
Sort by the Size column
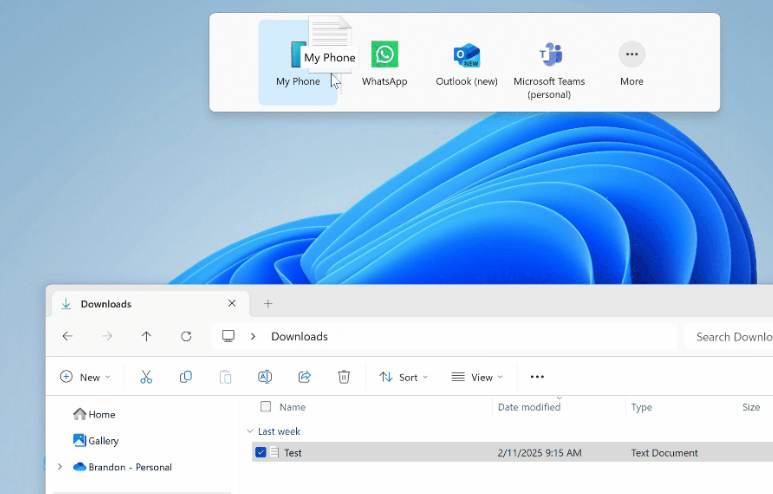tap(751, 407)
